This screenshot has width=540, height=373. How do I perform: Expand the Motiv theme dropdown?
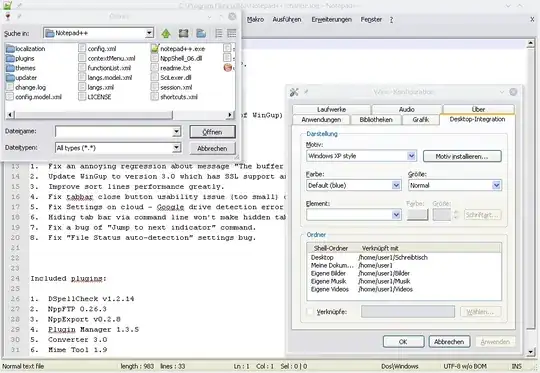[x=411, y=156]
